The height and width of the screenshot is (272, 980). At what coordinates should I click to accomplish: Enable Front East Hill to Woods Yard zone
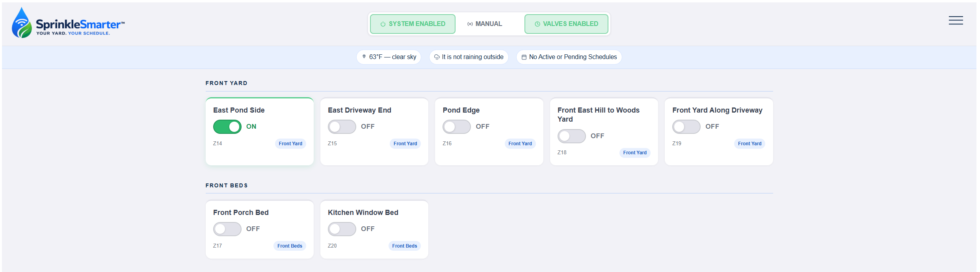coord(572,136)
